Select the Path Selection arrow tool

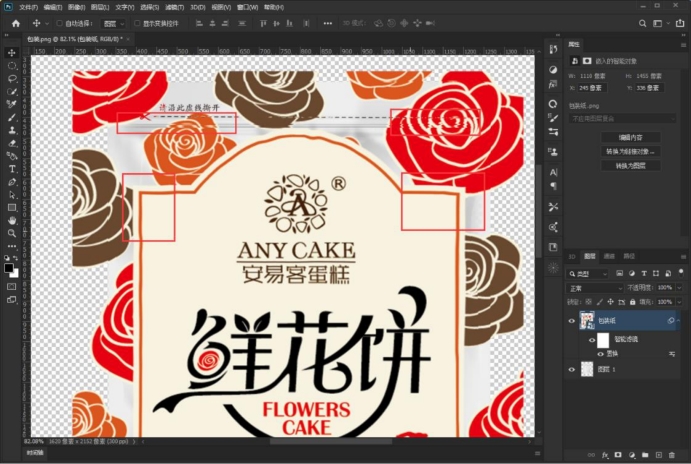coord(12,194)
